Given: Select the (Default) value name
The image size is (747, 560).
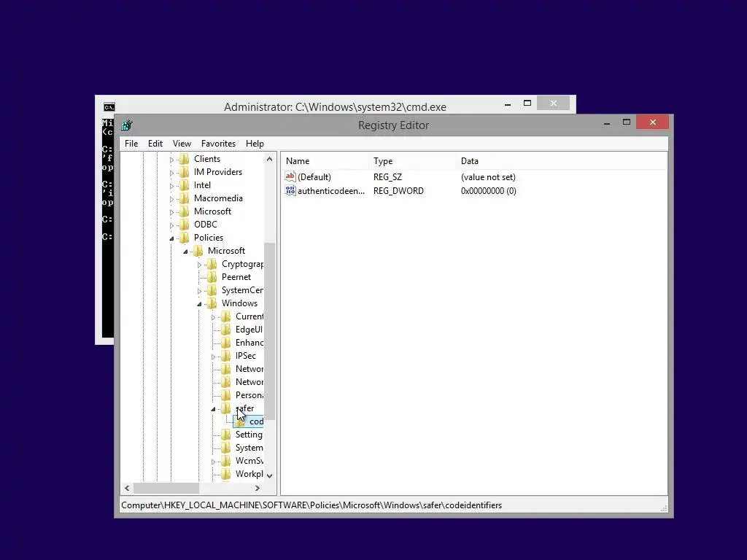Looking at the screenshot, I should pos(314,176).
